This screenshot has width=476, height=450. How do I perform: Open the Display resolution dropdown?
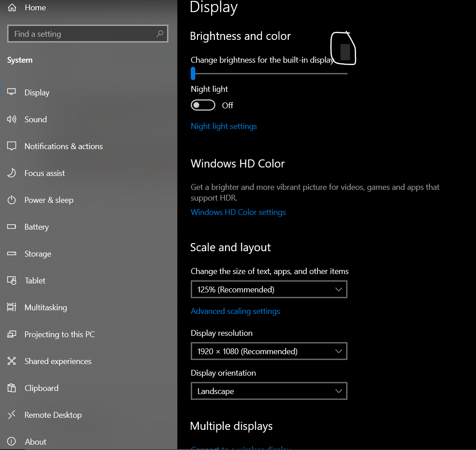[269, 351]
